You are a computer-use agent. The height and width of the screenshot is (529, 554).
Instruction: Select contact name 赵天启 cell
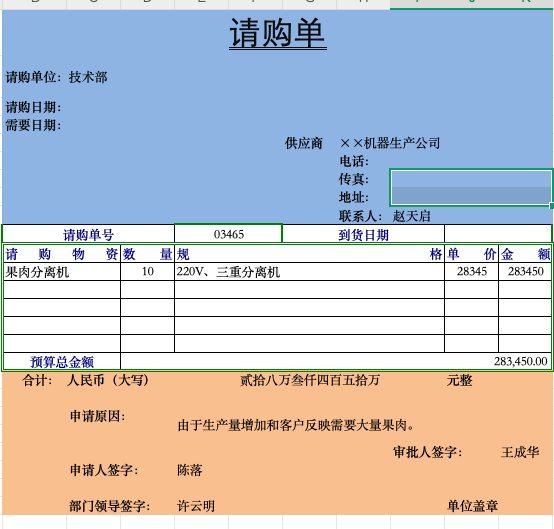tap(411, 216)
